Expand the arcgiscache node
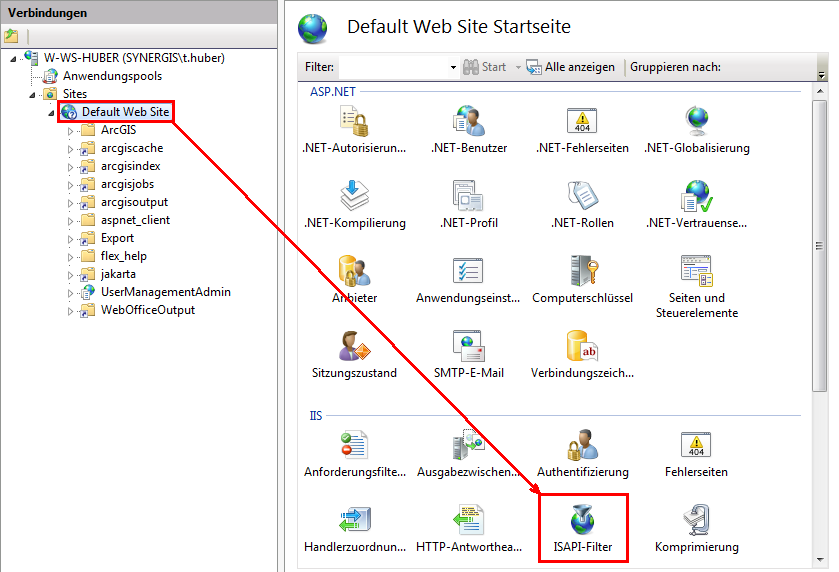 (70, 149)
